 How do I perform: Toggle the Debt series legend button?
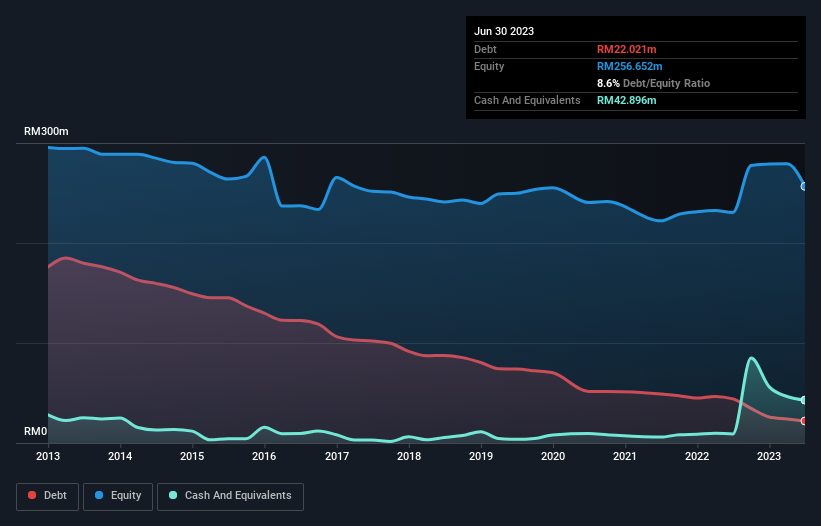click(x=48, y=496)
